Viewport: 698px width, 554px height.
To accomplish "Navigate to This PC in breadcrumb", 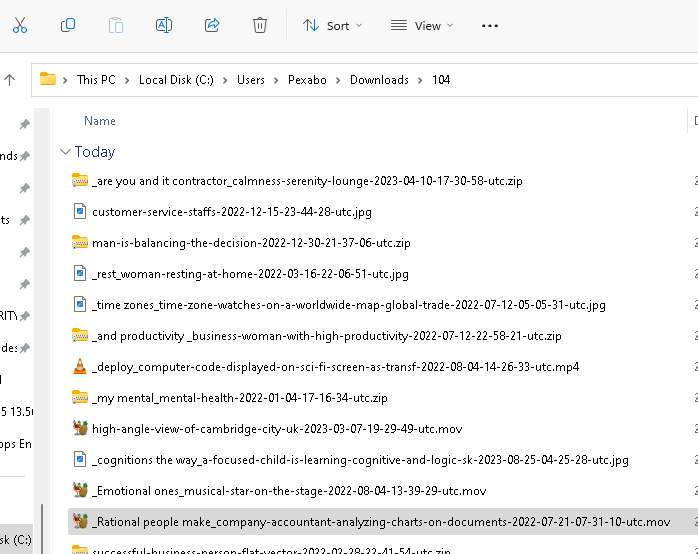I will click(96, 80).
